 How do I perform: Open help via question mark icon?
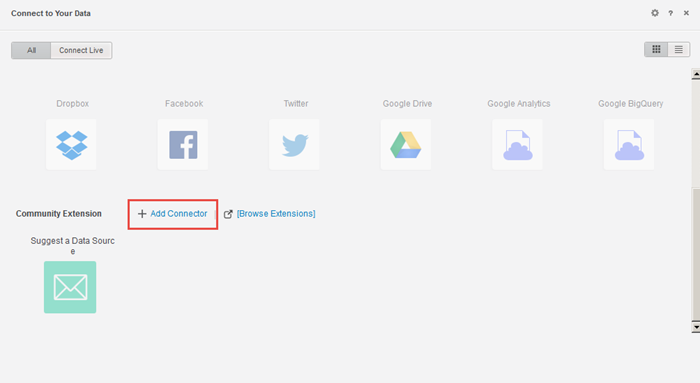click(671, 13)
